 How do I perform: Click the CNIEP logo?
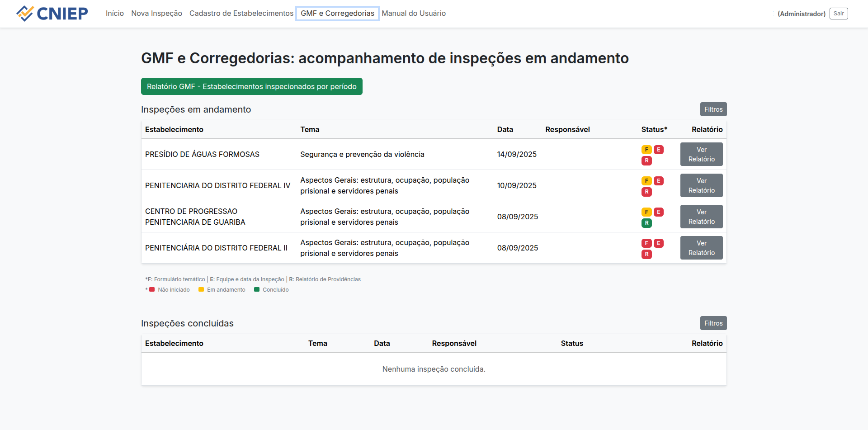(x=52, y=14)
